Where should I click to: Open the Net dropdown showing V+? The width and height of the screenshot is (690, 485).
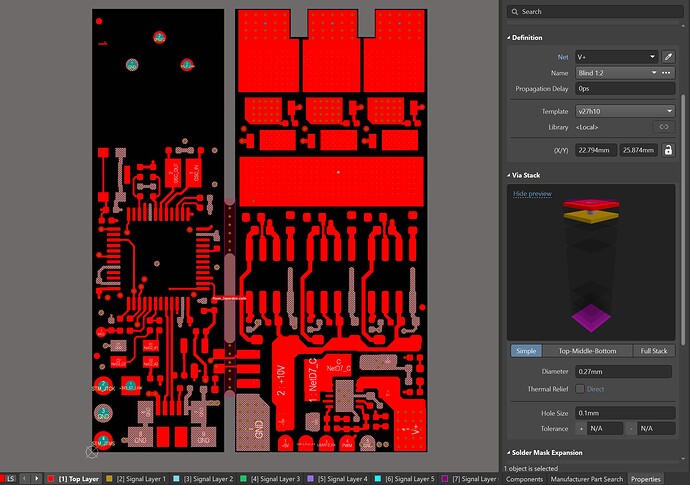616,57
